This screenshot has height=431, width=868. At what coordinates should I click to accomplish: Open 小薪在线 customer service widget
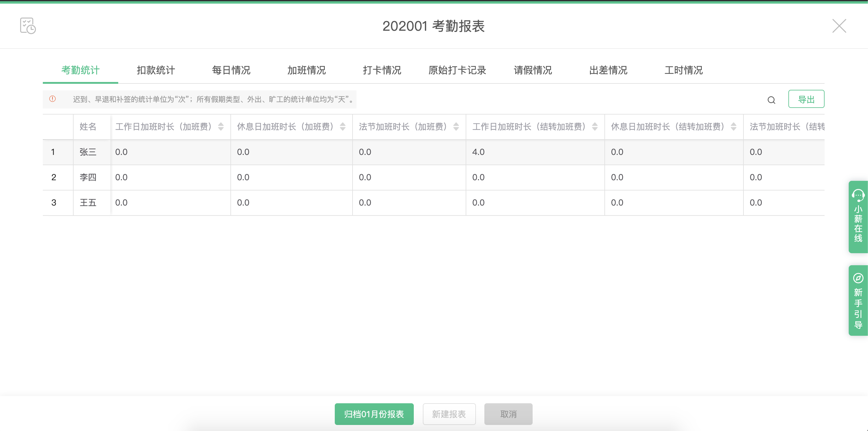tap(858, 216)
